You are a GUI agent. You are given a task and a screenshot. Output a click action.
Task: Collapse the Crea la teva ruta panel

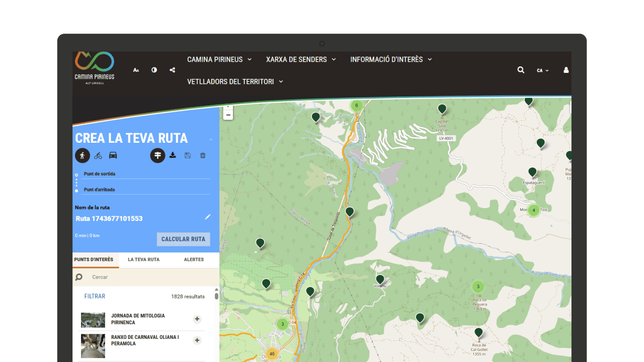coord(211,140)
